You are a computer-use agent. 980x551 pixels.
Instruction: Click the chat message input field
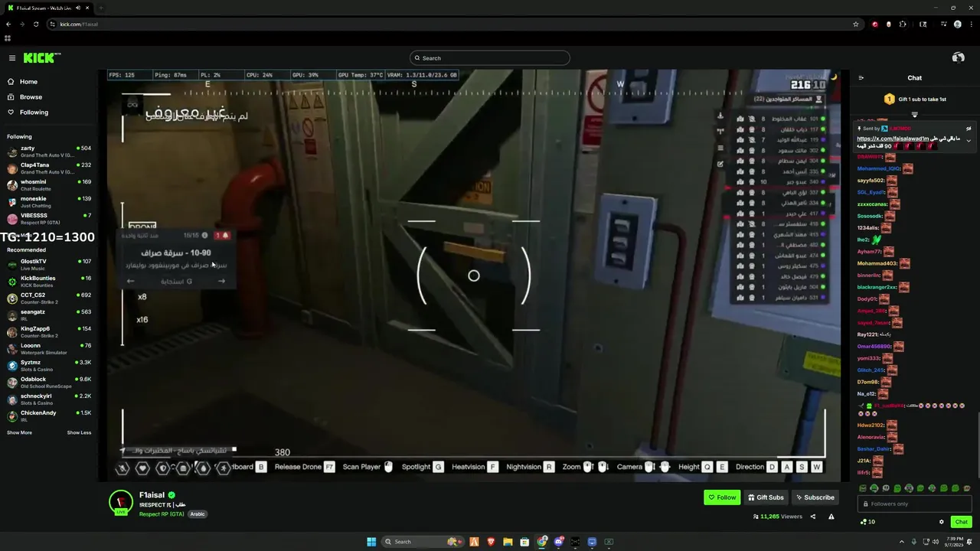pos(914,504)
